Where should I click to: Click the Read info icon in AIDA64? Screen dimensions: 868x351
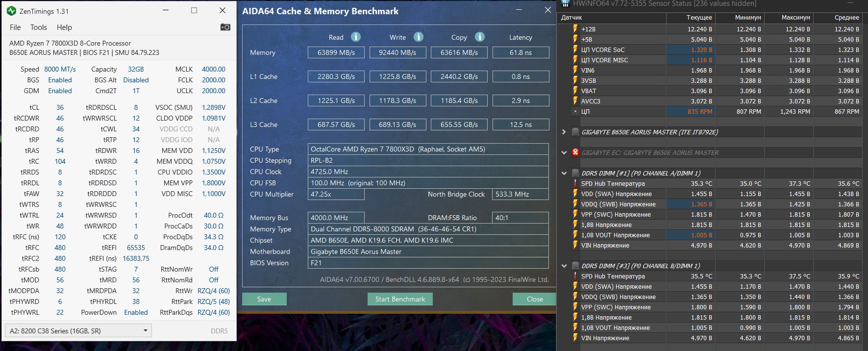point(356,37)
